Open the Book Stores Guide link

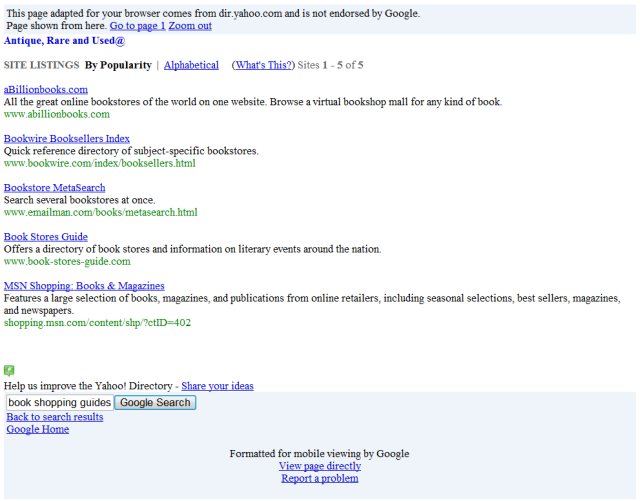[x=46, y=237]
